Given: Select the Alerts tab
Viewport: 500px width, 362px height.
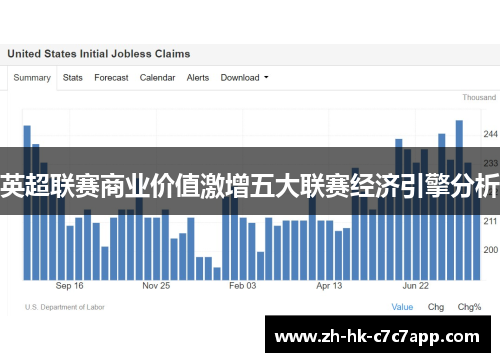Looking at the screenshot, I should point(198,78).
